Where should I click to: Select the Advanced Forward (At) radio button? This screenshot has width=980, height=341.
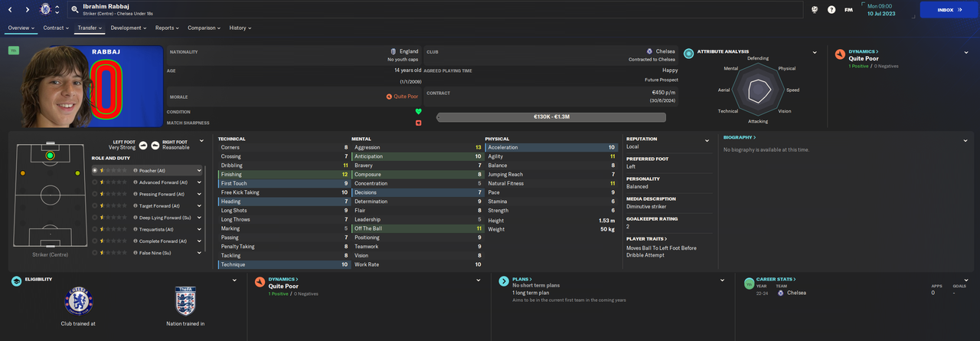pyautogui.click(x=95, y=182)
